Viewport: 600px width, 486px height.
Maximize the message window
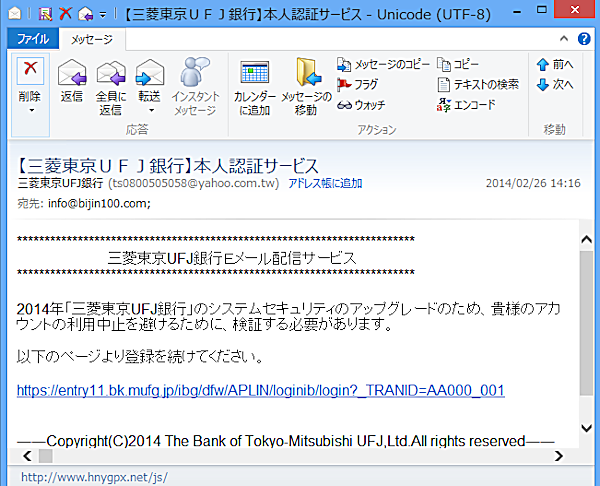pos(541,10)
